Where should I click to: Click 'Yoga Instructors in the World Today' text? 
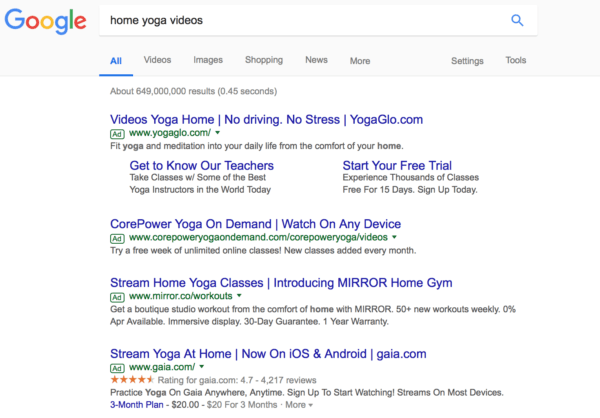[x=200, y=189]
